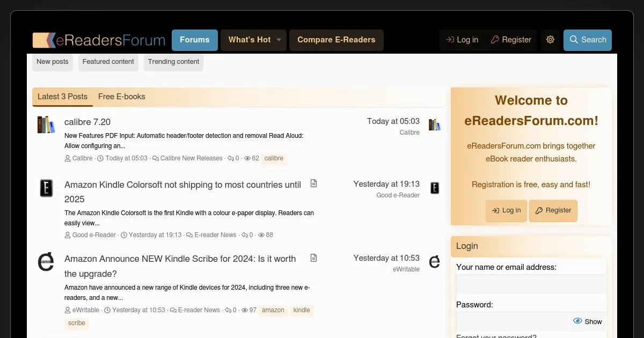Viewport: 644px width, 338px height.
Task: Open the Calibre New Releases forum link
Action: (x=192, y=158)
